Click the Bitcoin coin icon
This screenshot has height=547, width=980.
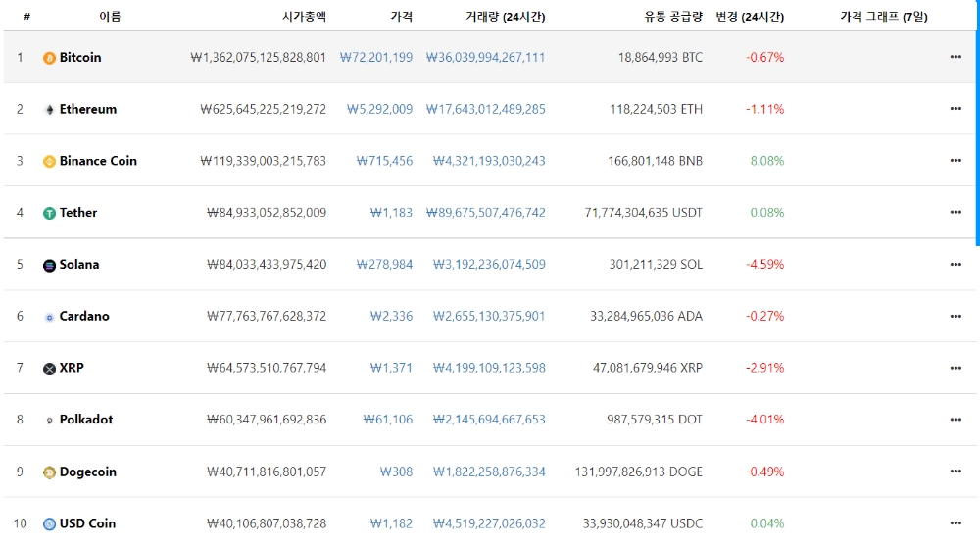click(x=49, y=58)
